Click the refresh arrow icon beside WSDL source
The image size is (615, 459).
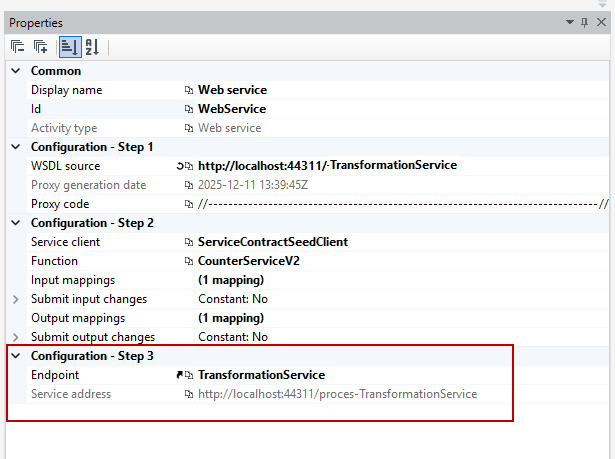[180, 166]
